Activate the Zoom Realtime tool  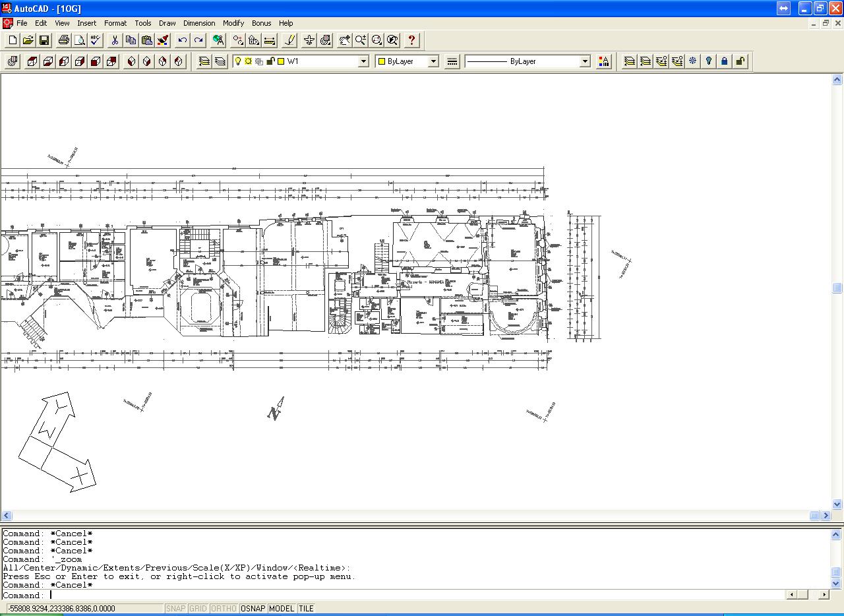pos(360,40)
